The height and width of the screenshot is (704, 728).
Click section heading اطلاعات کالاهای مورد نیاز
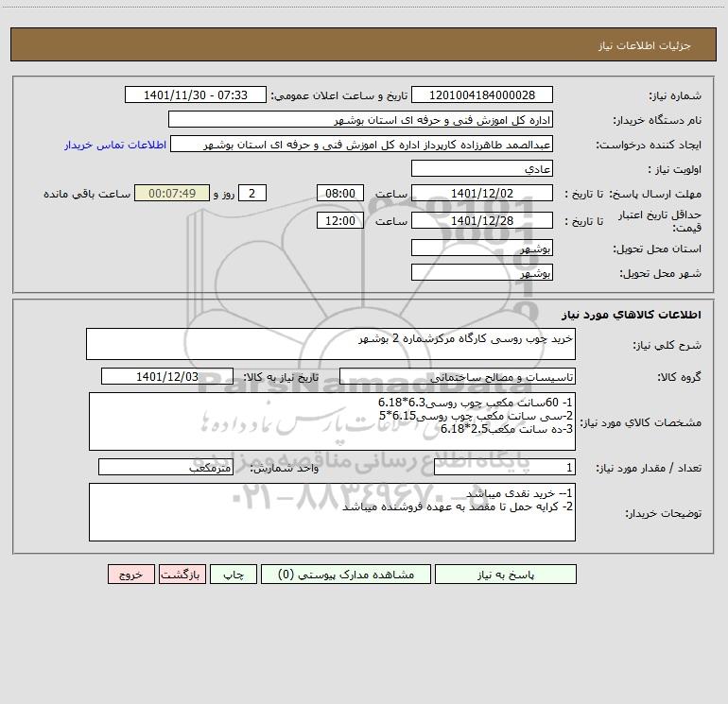[x=632, y=315]
